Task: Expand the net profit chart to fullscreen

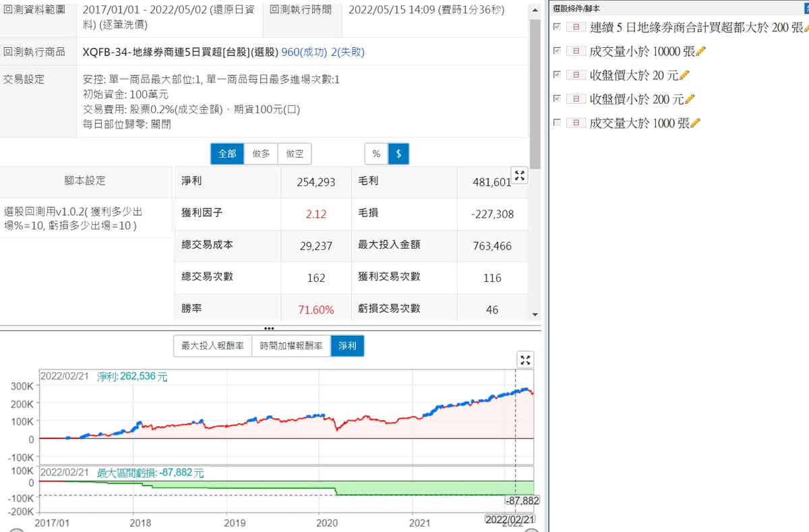Action: (525, 360)
